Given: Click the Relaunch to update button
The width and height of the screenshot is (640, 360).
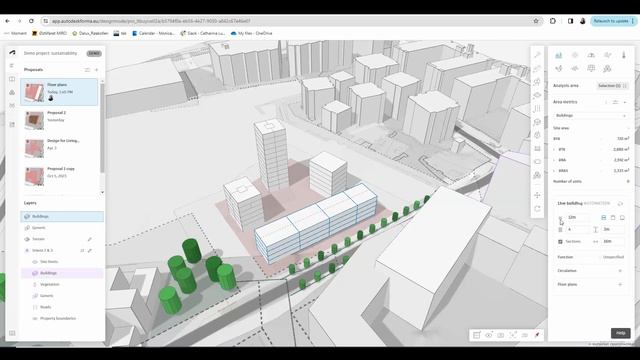Looking at the screenshot, I should coord(613,21).
